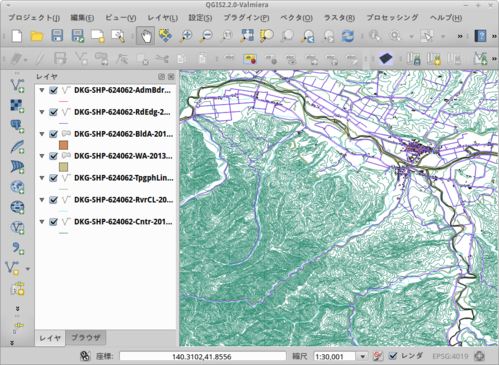Collapse the WA-2013 layer legend

(x=42, y=156)
